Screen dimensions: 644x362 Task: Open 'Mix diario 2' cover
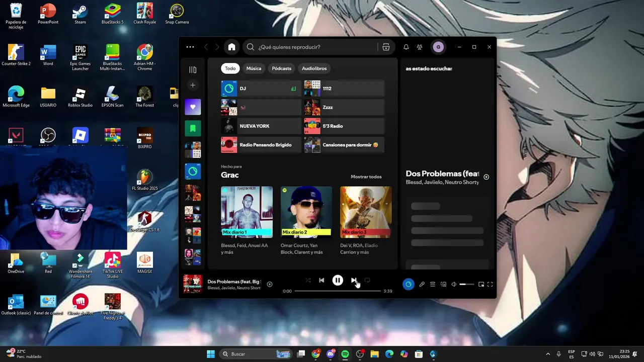(306, 212)
